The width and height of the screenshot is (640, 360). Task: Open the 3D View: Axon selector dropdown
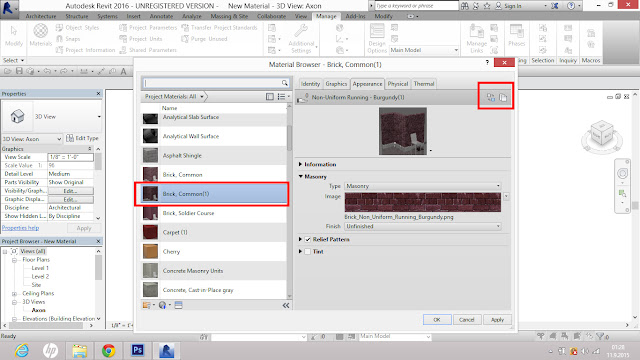tap(32, 139)
